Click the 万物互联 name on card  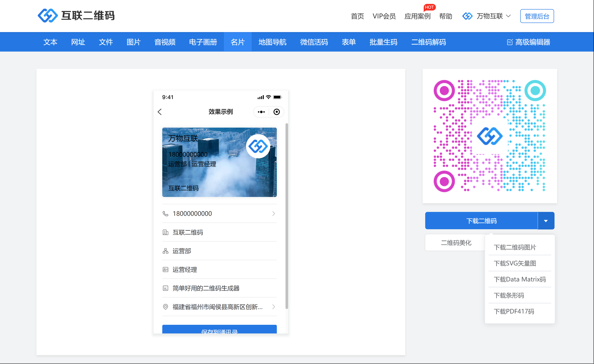tap(183, 138)
